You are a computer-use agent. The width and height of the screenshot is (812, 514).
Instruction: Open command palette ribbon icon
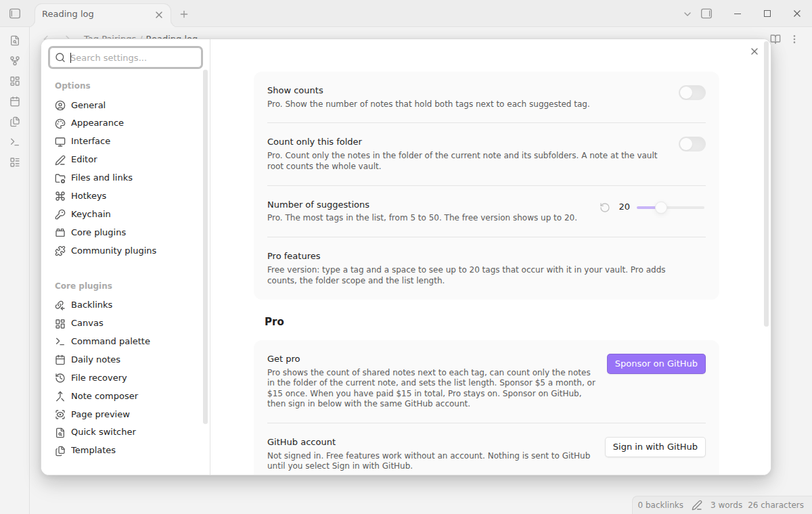(x=15, y=142)
